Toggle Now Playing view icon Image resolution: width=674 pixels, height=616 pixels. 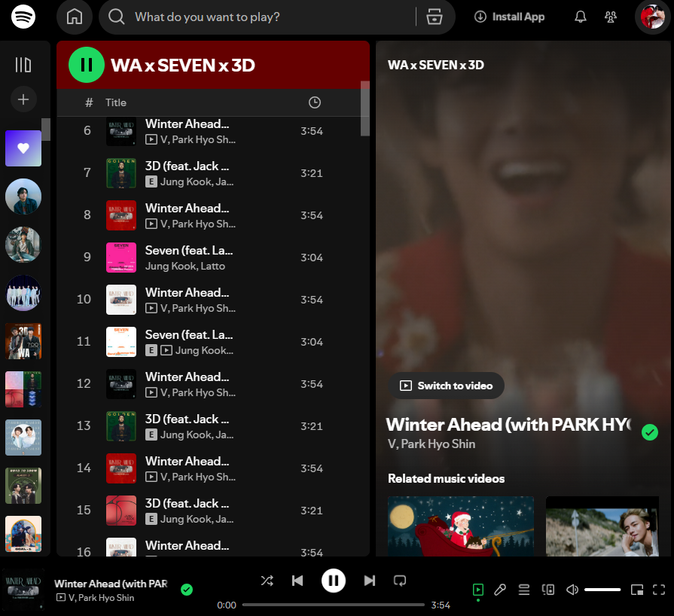[478, 590]
